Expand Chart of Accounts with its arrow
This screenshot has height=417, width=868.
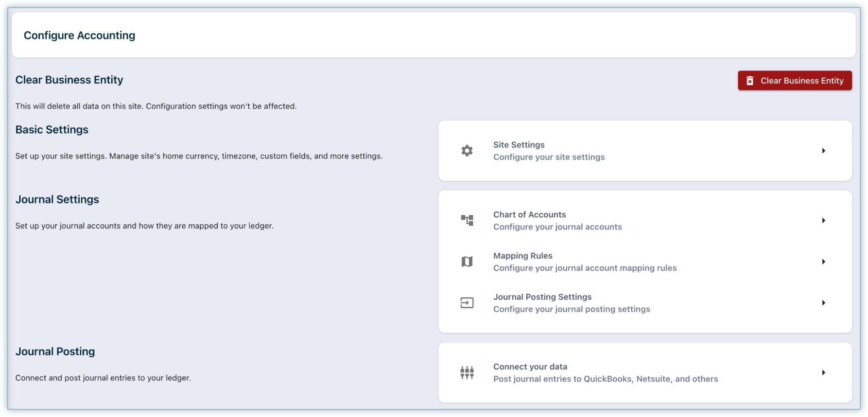(x=824, y=220)
